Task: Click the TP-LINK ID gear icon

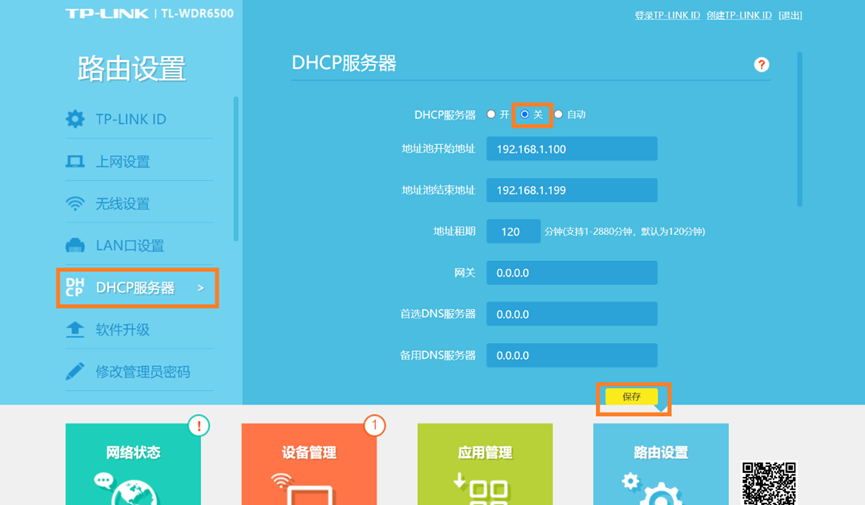Action: [x=75, y=119]
